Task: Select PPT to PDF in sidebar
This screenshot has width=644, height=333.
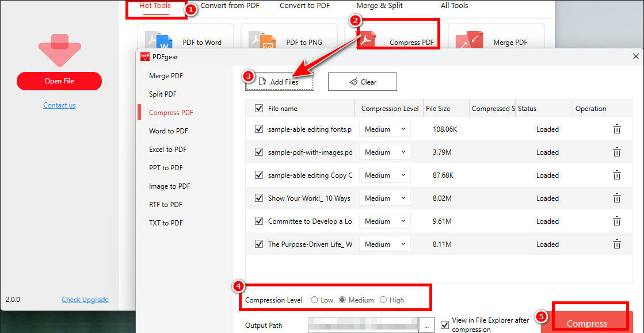Action: [166, 168]
